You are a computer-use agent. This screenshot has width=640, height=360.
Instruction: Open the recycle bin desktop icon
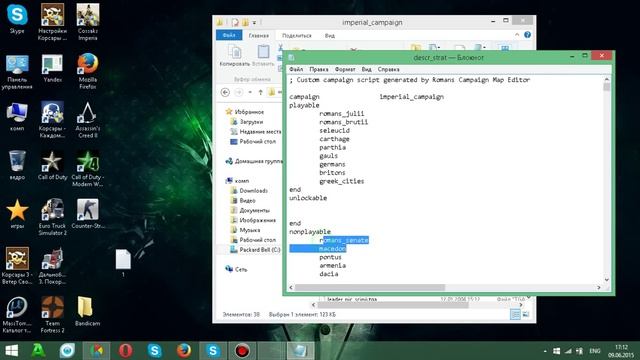click(17, 165)
